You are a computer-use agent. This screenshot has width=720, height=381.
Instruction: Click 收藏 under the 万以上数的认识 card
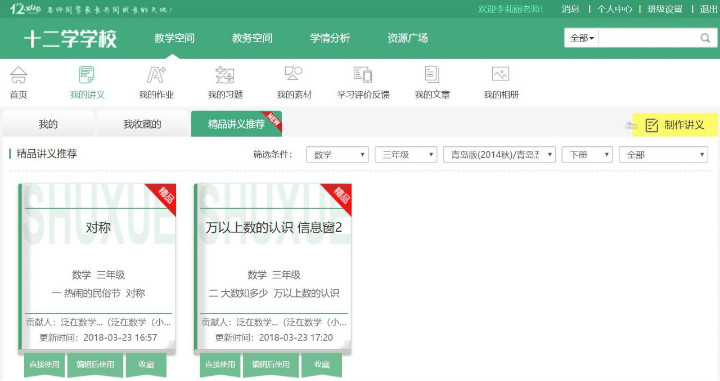322,364
